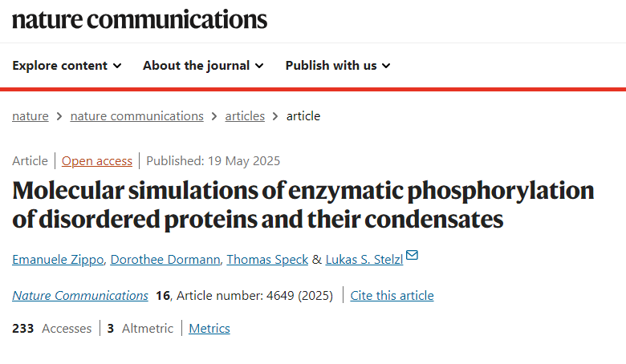Viewport: 626px width, 364px height.
Task: Open the nature communications breadcrumb link
Action: (137, 116)
